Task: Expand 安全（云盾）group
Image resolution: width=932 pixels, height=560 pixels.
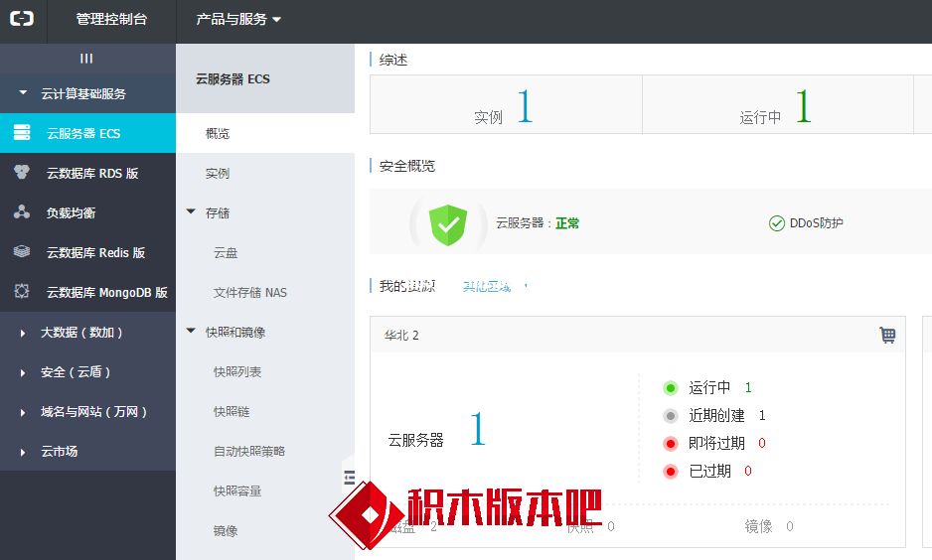Action: [x=76, y=371]
